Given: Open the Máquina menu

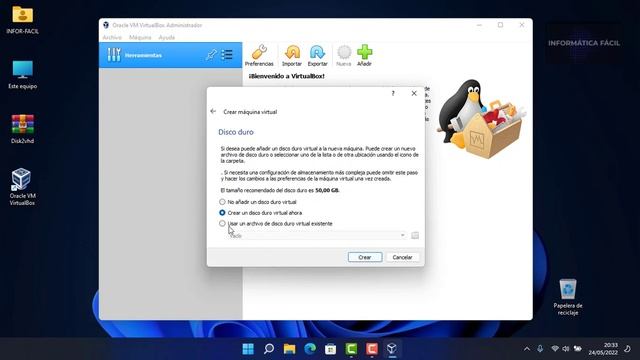Looking at the screenshot, I should pos(140,37).
